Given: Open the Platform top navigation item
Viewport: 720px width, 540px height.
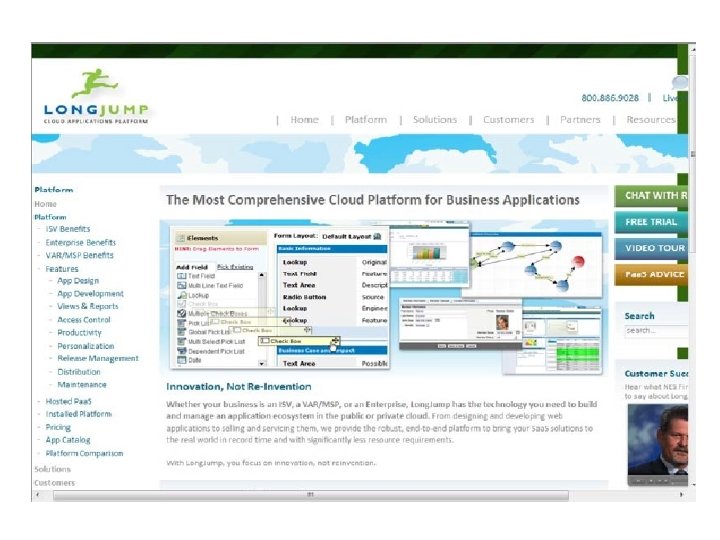Looking at the screenshot, I should tap(366, 120).
